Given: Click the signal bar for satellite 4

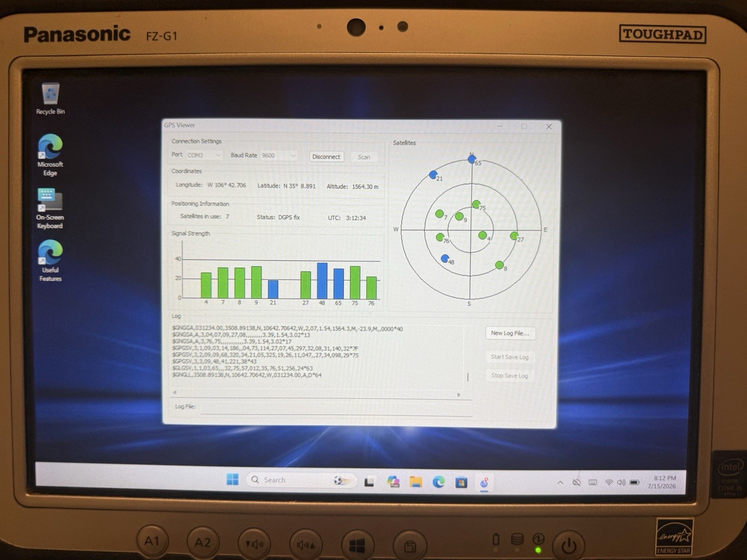Looking at the screenshot, I should coord(206,285).
